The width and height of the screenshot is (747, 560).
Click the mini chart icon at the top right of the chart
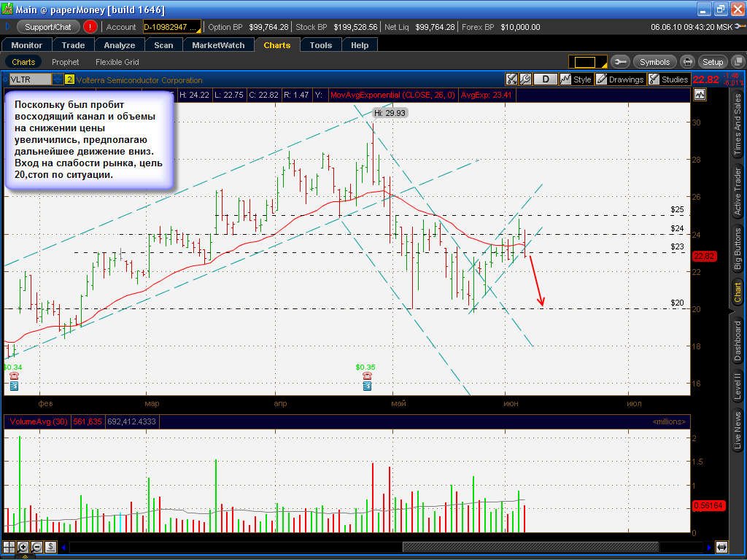[700, 94]
